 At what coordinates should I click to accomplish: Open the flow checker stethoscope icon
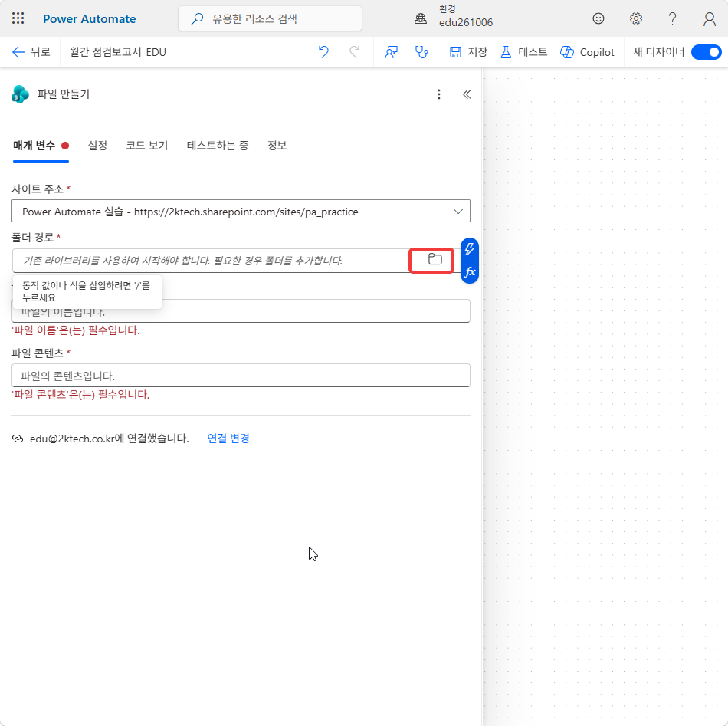click(x=421, y=52)
